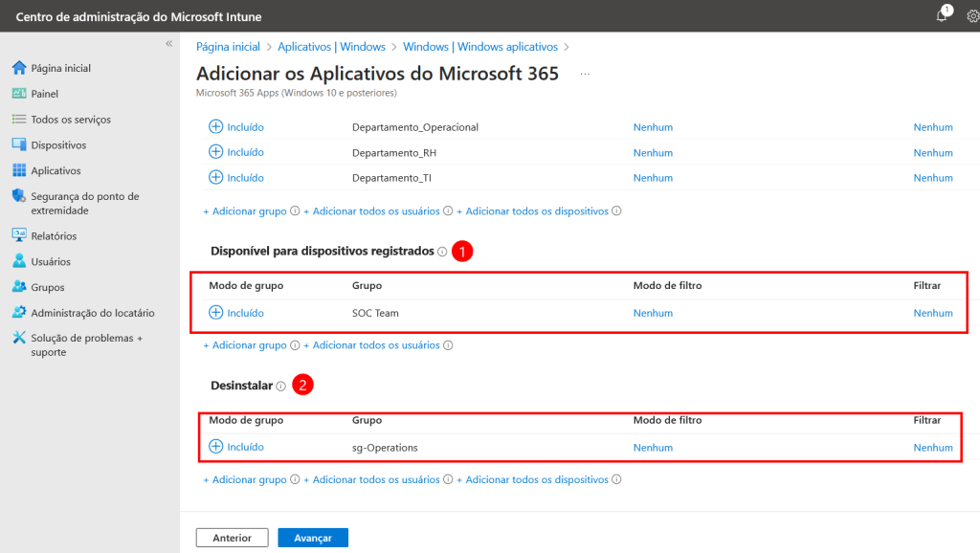The width and height of the screenshot is (980, 553).
Task: Click Filtrar Nenhum for Departamento_Operacional
Action: (933, 127)
